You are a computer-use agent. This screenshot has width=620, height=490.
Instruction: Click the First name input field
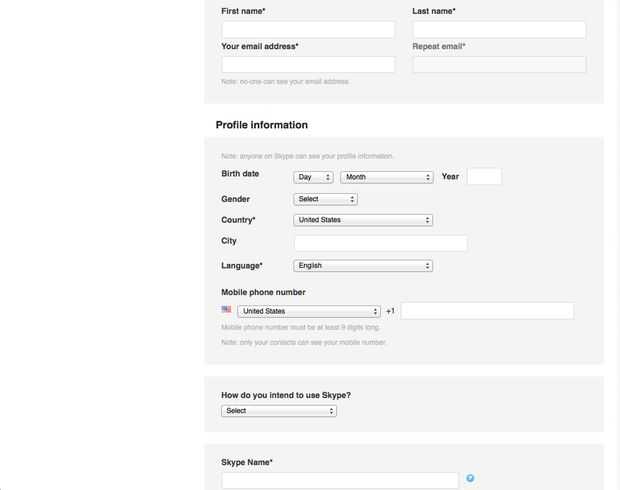[308, 29]
